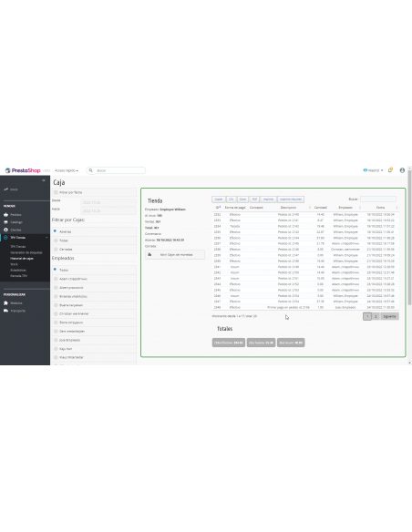Viewport: 412px width, 532px height.
Task: Click Abrir Cajón de monedas button
Action: 175,254
